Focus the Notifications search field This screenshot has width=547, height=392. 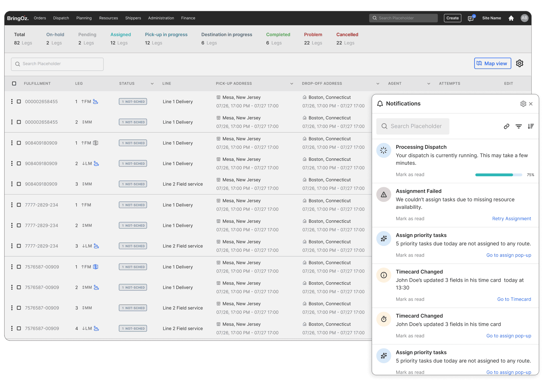[413, 126]
